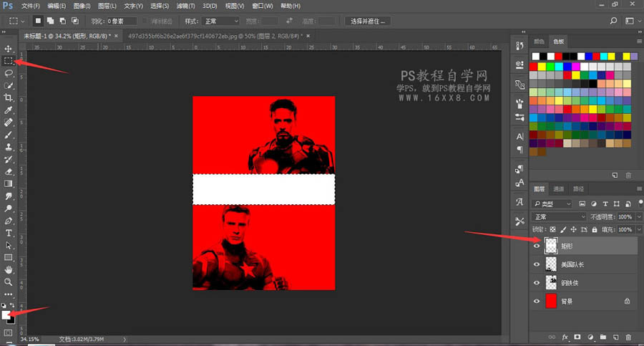Select the Horizontal Type tool
The height and width of the screenshot is (346, 644).
coord(8,234)
